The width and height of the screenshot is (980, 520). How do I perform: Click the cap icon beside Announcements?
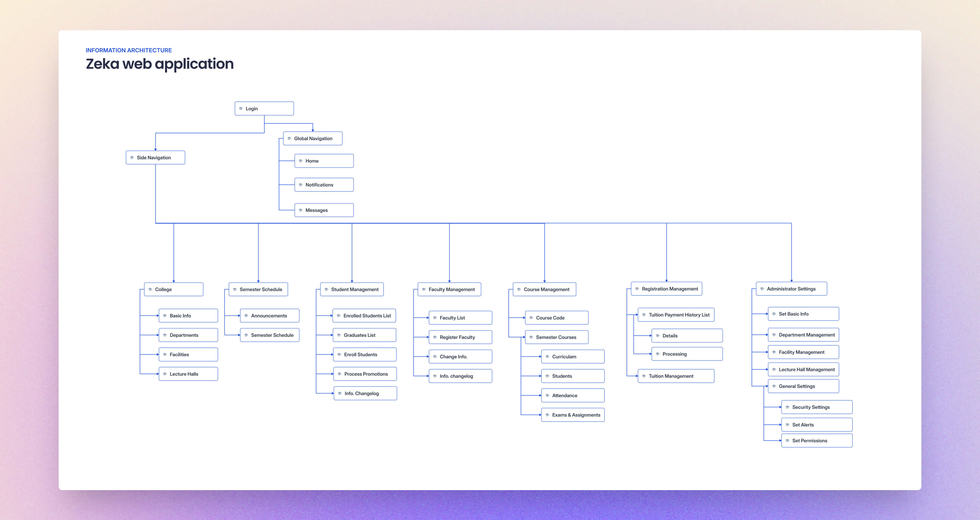[x=246, y=316]
